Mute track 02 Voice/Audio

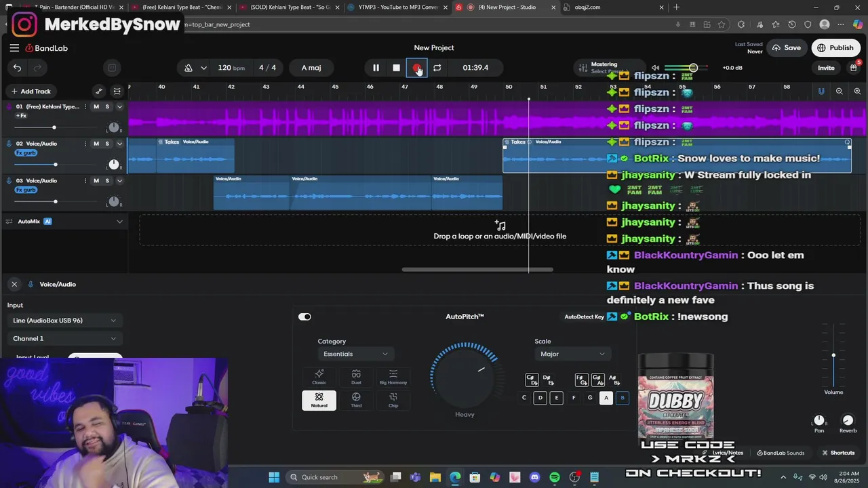coord(96,144)
